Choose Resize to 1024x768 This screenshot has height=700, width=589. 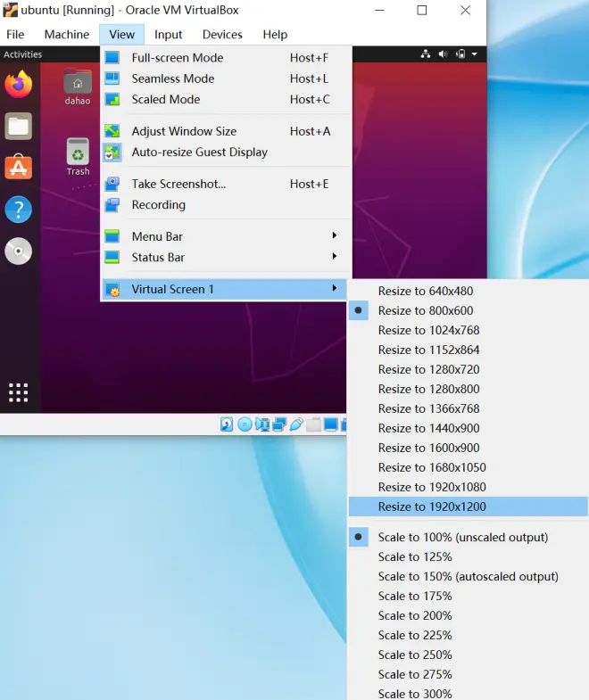pyautogui.click(x=468, y=330)
